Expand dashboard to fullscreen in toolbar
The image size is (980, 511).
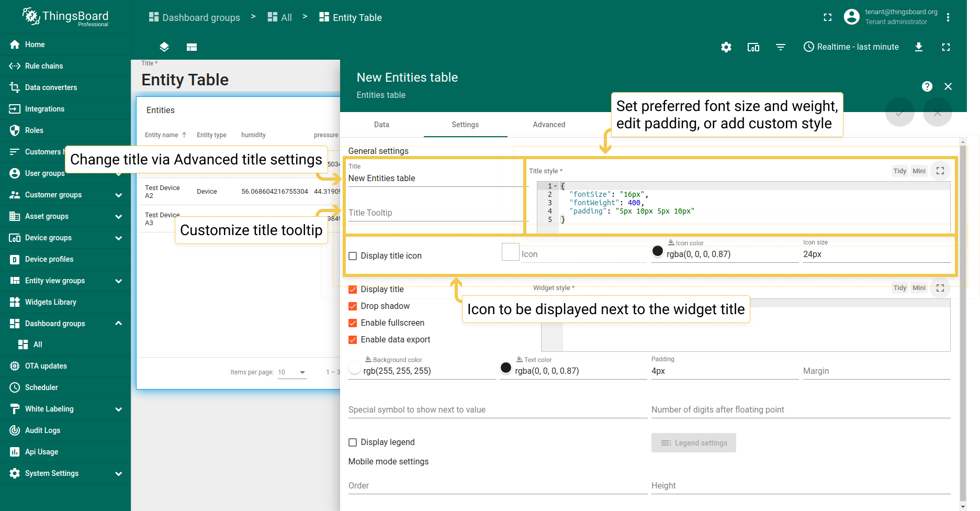click(x=946, y=47)
